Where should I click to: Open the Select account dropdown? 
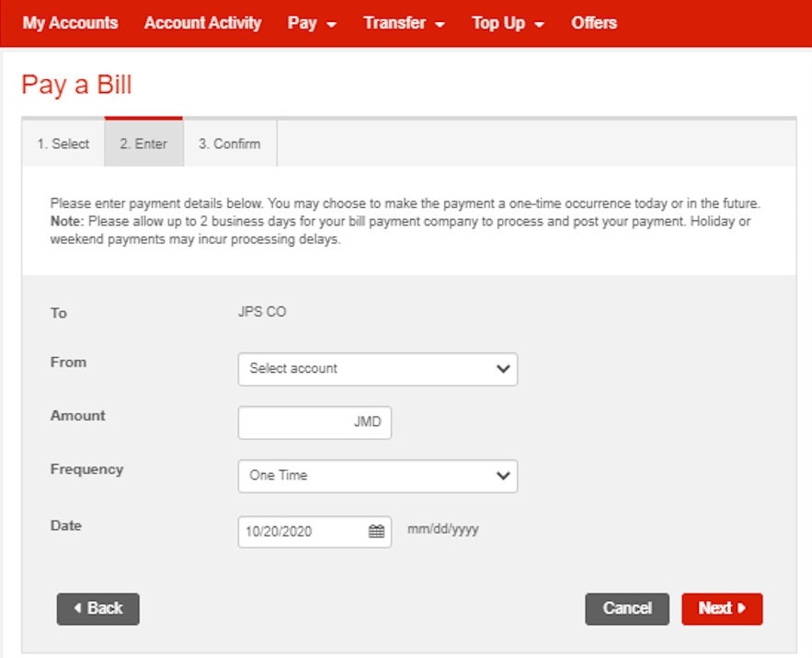[x=377, y=368]
